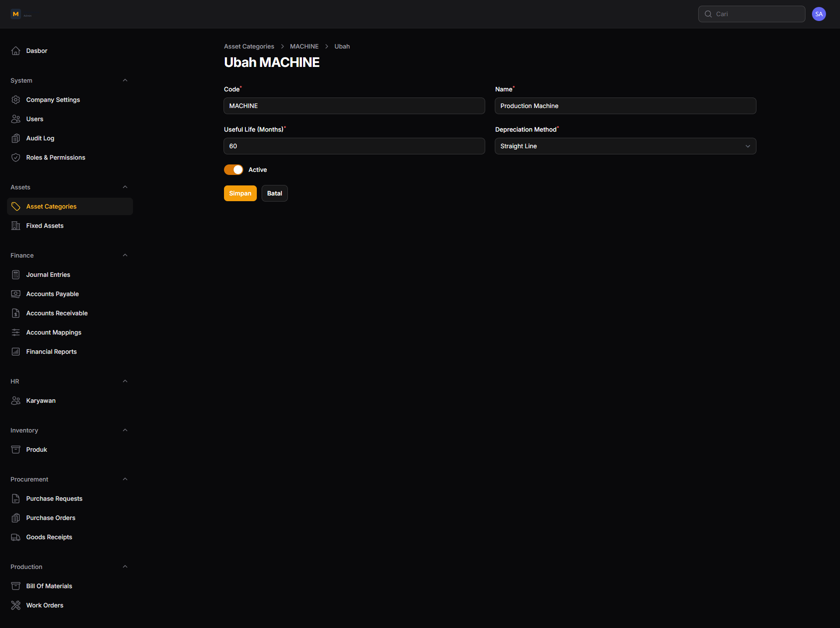This screenshot has width=840, height=628.
Task: Open Purchase Orders sidebar item
Action: pos(70,518)
